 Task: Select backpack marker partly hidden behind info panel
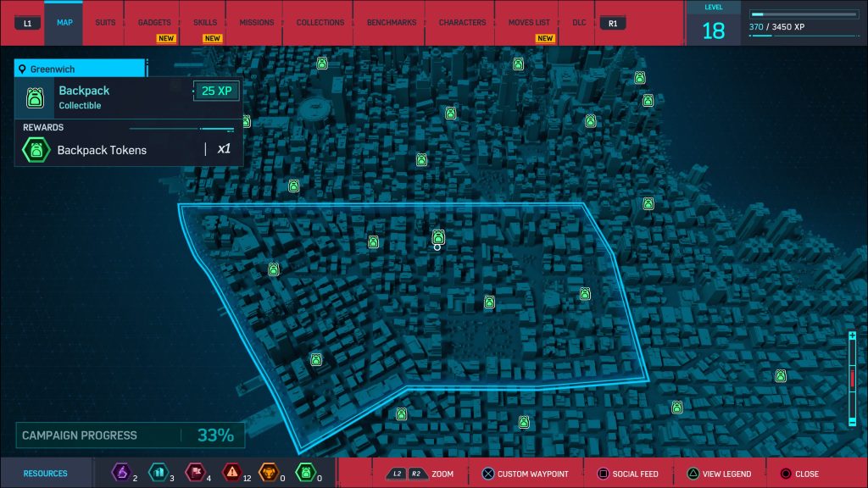click(x=247, y=121)
